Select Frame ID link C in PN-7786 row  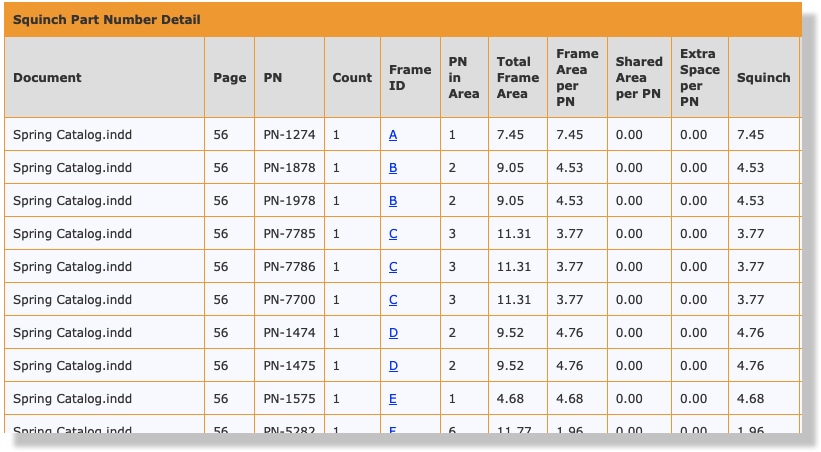tap(393, 267)
